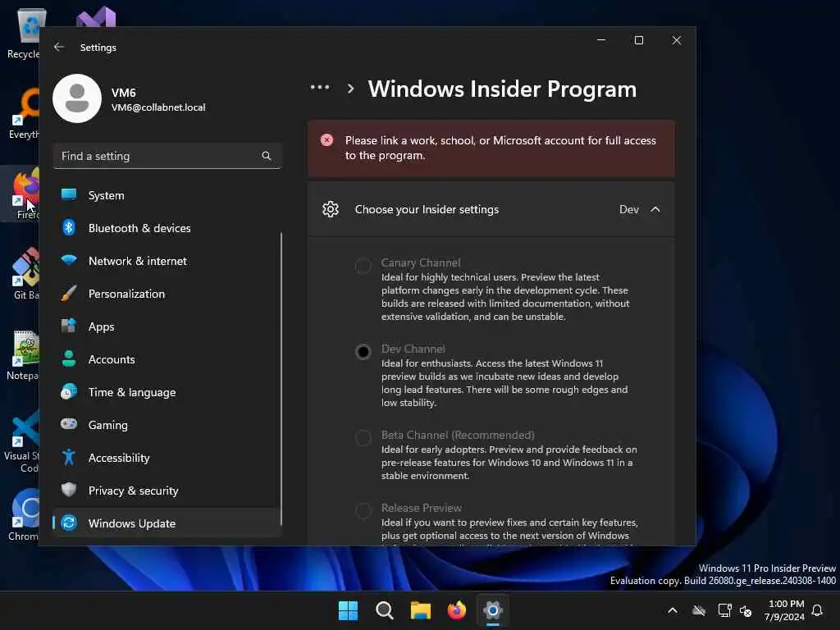840x630 pixels.
Task: Select the Notepad++ desktop shortcut
Action: click(22, 354)
